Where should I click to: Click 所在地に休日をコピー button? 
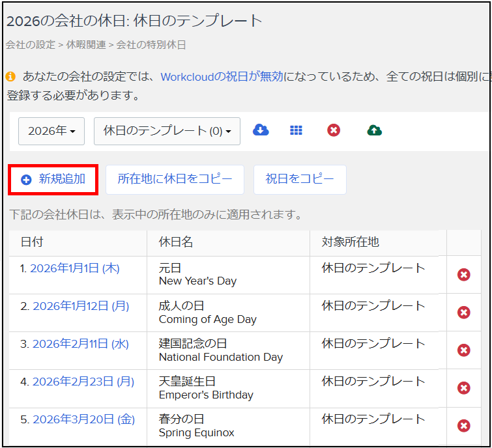click(x=175, y=180)
